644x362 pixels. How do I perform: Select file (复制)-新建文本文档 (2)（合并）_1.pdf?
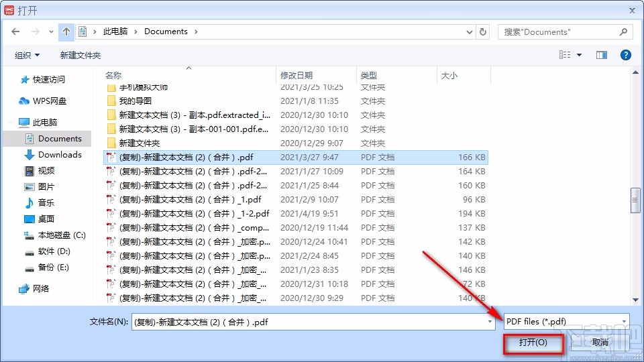click(x=296, y=200)
